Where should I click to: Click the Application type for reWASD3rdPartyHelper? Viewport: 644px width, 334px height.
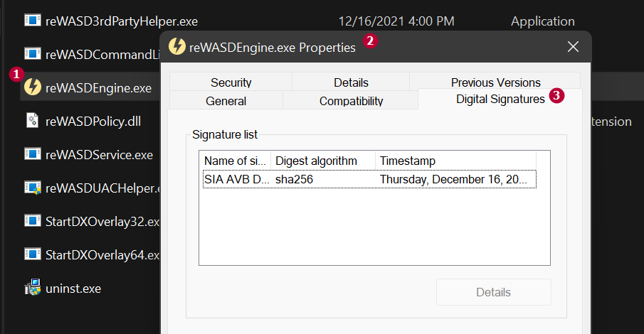coord(542,21)
